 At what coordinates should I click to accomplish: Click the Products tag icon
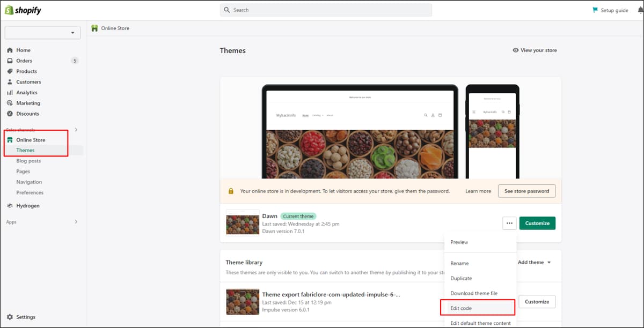click(10, 71)
